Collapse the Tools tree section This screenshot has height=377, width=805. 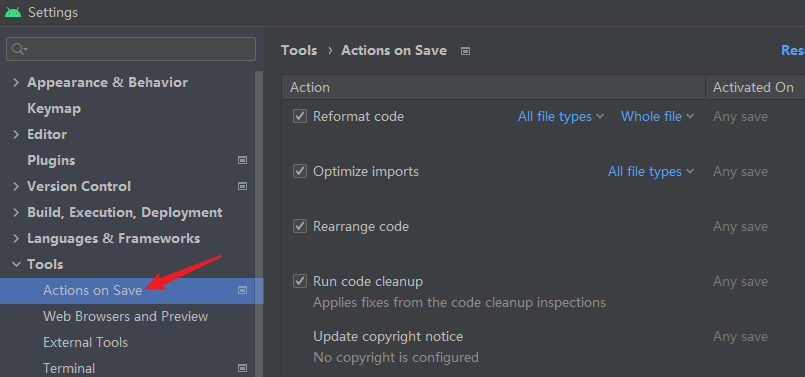click(x=16, y=264)
